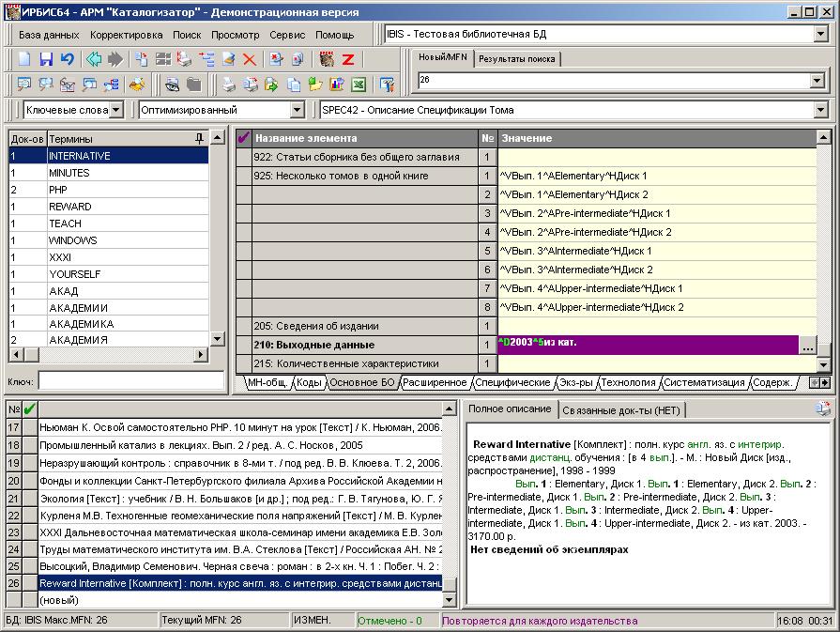Click the green Excel export icon
This screenshot has width=840, height=632.
click(358, 85)
